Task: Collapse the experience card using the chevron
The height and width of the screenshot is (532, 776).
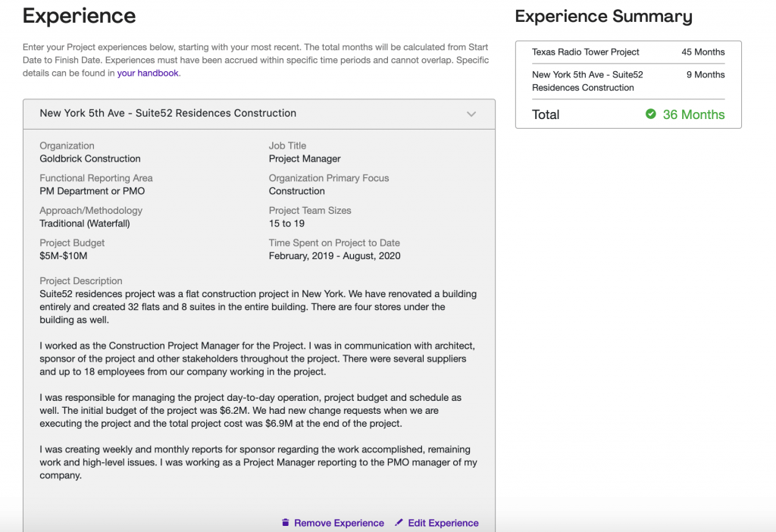Action: click(x=471, y=114)
